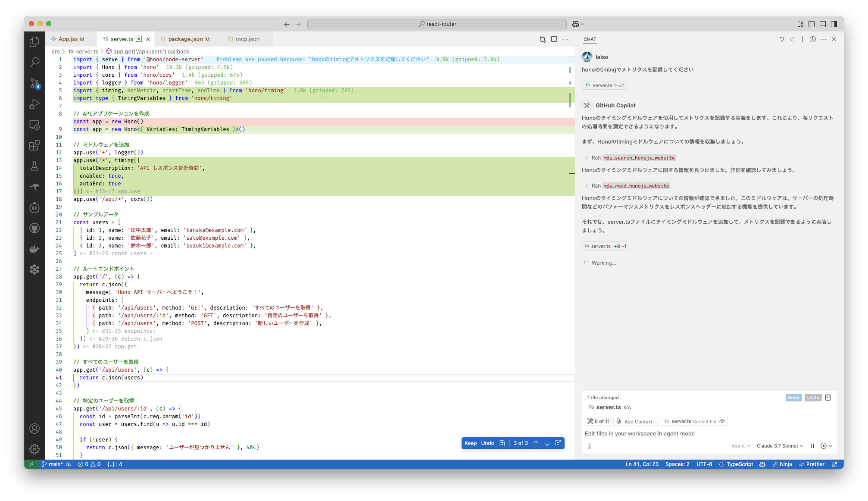This screenshot has height=501, width=868.
Task: Click Keep in the editor change toolbar
Action: 470,443
